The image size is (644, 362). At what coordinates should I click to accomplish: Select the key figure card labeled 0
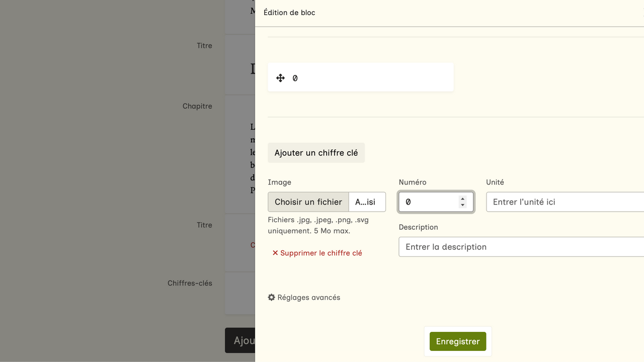pos(360,77)
